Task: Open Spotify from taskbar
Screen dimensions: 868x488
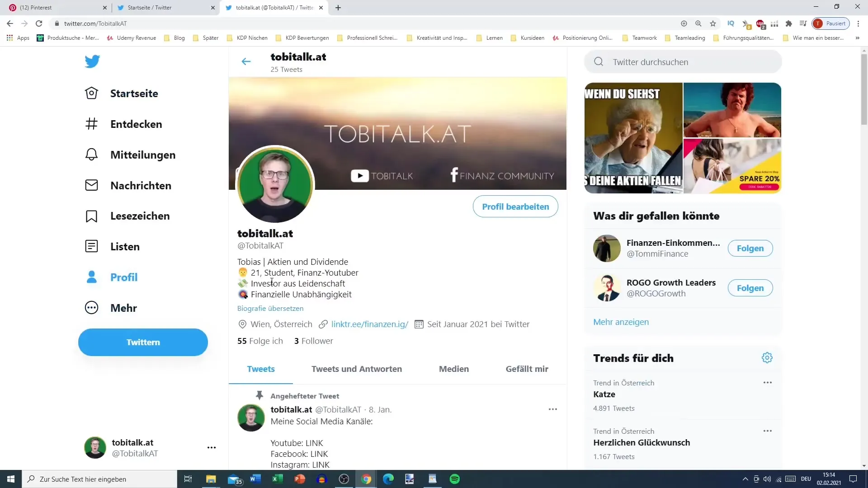Action: coord(455,479)
